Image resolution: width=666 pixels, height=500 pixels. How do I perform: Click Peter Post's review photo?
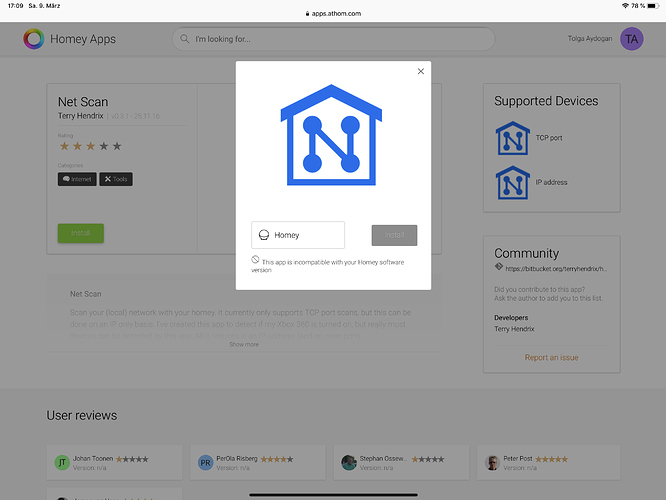[x=492, y=463]
